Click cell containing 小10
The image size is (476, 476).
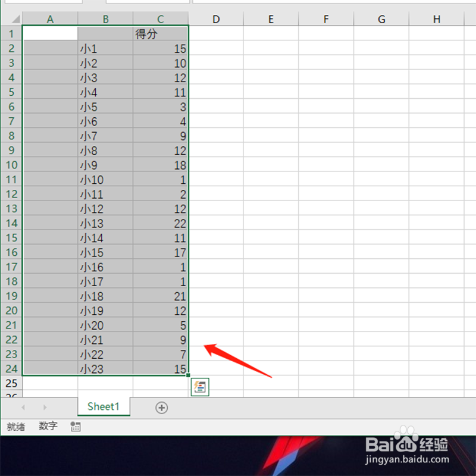click(x=105, y=179)
